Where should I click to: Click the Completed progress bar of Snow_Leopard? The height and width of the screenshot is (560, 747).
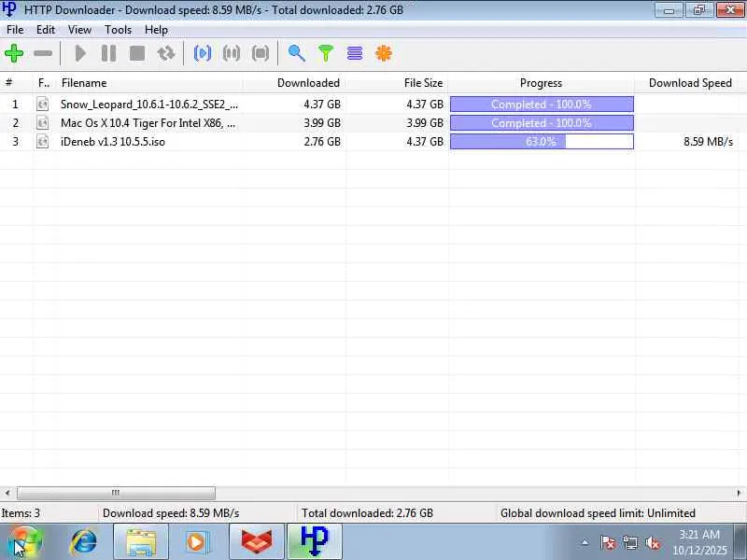tap(542, 104)
